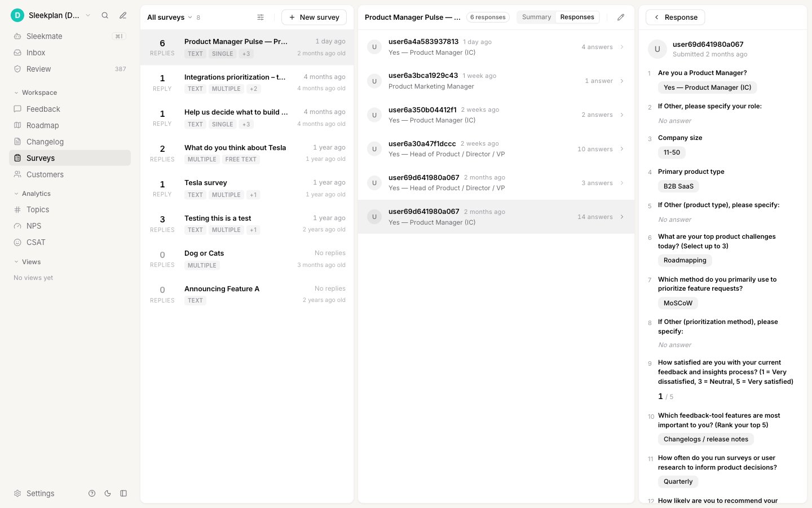Open the NPS analytics page

pos(70,226)
